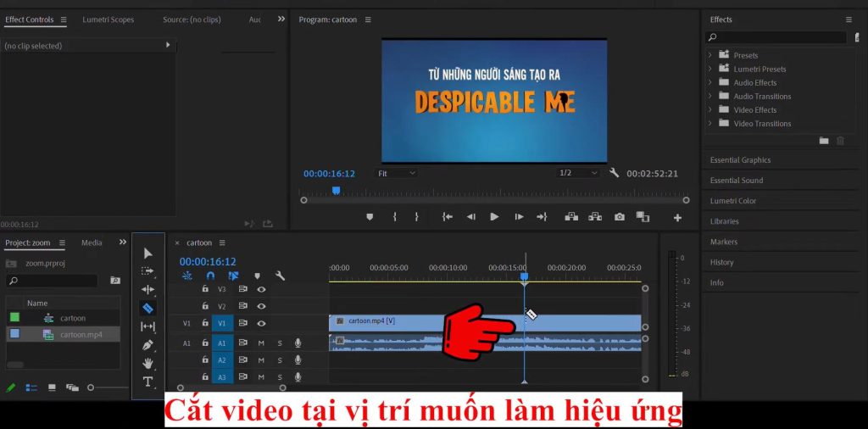The width and height of the screenshot is (868, 429).
Task: Open the Markers panel
Action: [x=724, y=242]
